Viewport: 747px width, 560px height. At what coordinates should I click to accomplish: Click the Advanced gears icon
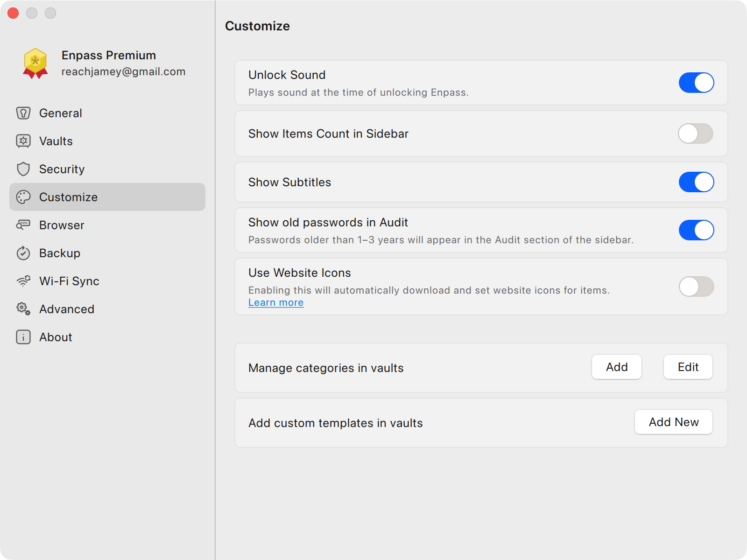click(23, 309)
